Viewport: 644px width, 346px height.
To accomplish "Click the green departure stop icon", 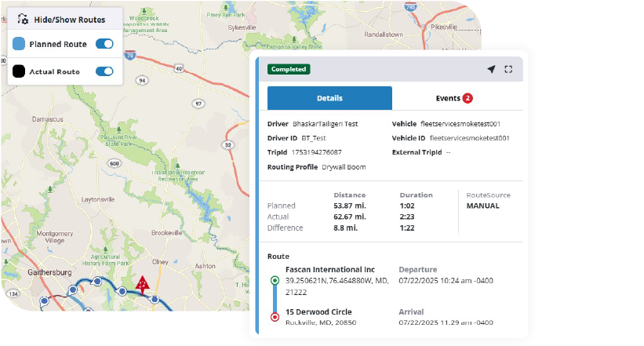I will point(275,280).
